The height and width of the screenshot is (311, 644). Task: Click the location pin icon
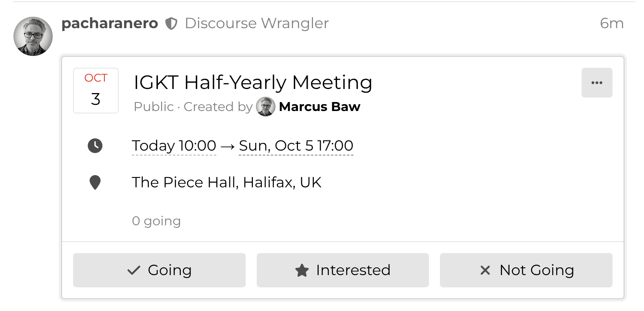[95, 182]
